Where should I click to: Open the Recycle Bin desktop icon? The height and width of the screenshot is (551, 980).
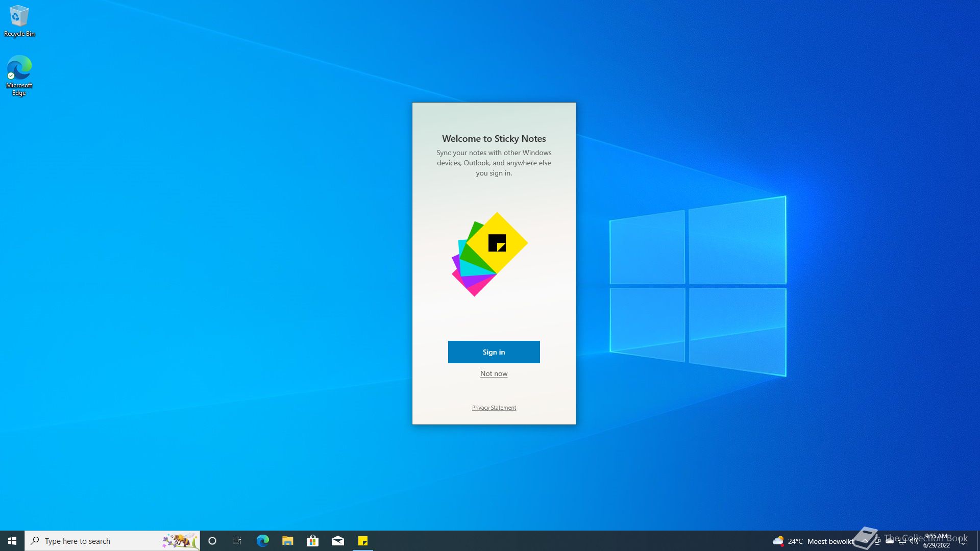pos(19,21)
